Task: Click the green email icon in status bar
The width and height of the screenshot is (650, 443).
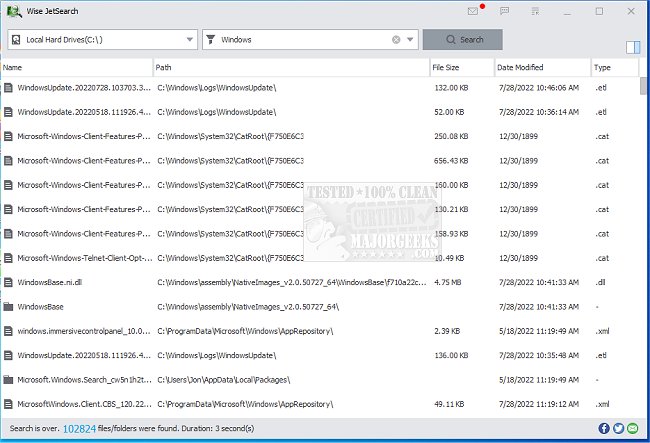Action: (633, 428)
